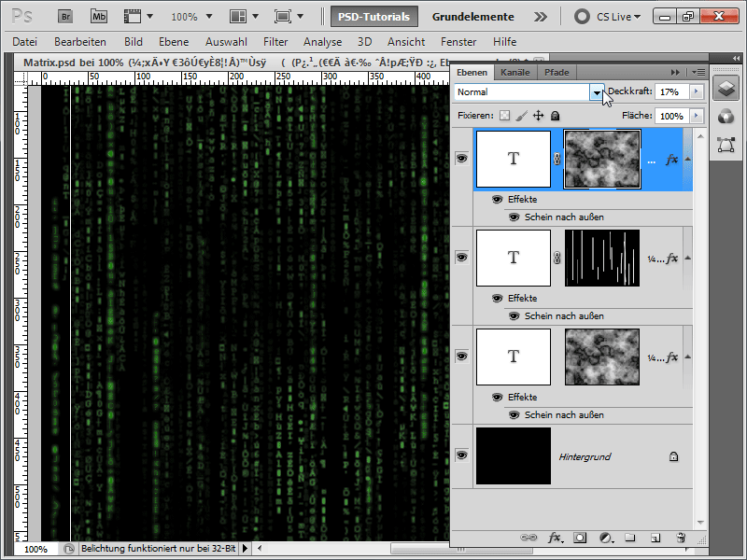Open the Analyse menu
Screen dimensions: 747x560
pos(322,42)
